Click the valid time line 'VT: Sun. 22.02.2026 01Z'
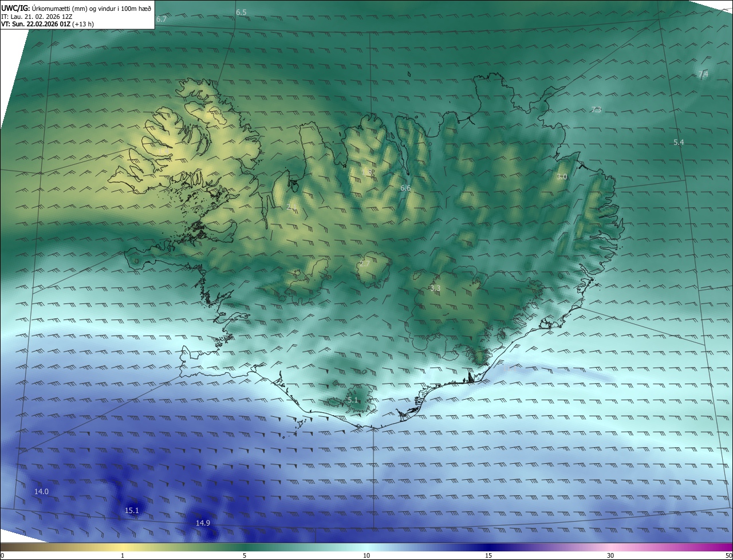Viewport: 733px width, 560px height. [36, 24]
